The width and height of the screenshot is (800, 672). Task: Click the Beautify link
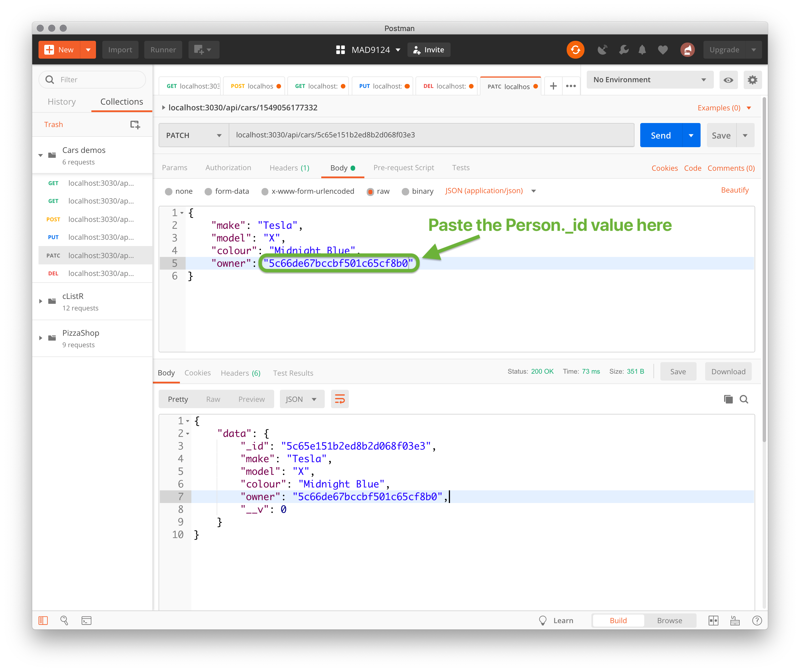point(734,190)
